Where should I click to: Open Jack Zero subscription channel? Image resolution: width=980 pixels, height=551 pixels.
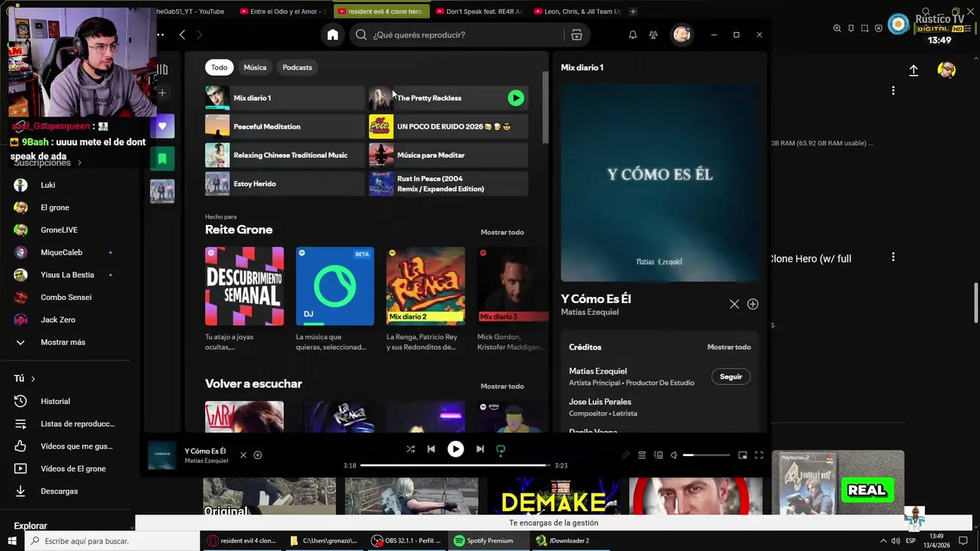click(57, 320)
